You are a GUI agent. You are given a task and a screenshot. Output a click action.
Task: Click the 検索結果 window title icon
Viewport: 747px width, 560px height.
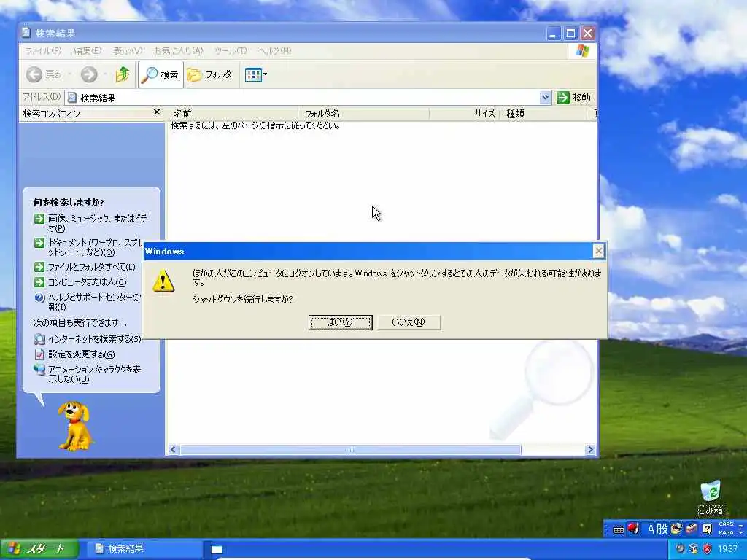click(26, 33)
